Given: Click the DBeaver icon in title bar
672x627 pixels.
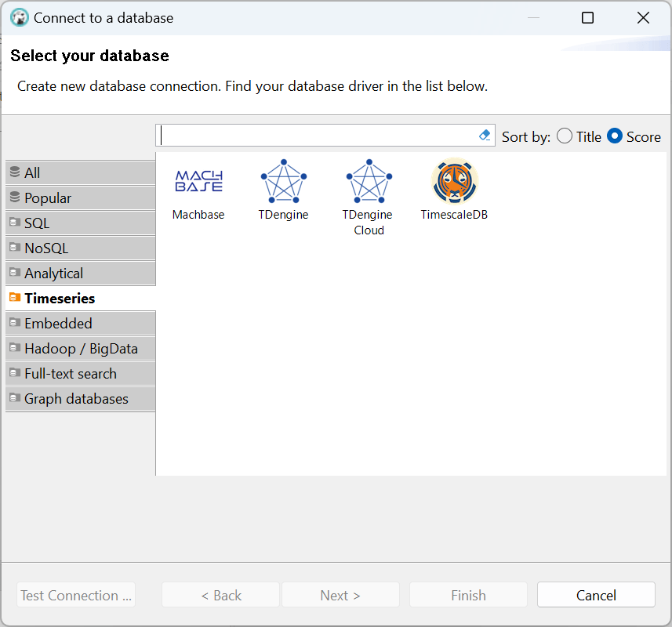Looking at the screenshot, I should [20, 17].
